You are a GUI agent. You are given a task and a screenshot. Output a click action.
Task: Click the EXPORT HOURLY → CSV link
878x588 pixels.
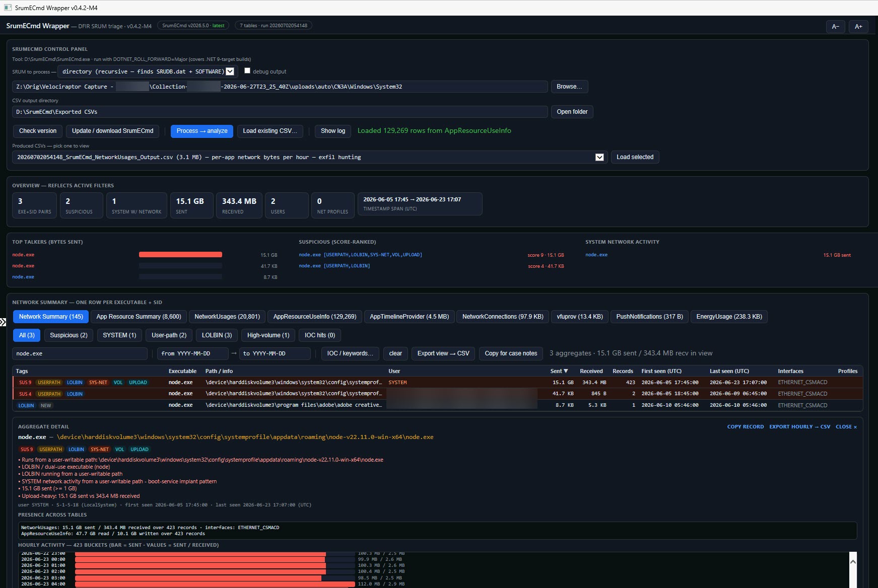click(x=799, y=427)
